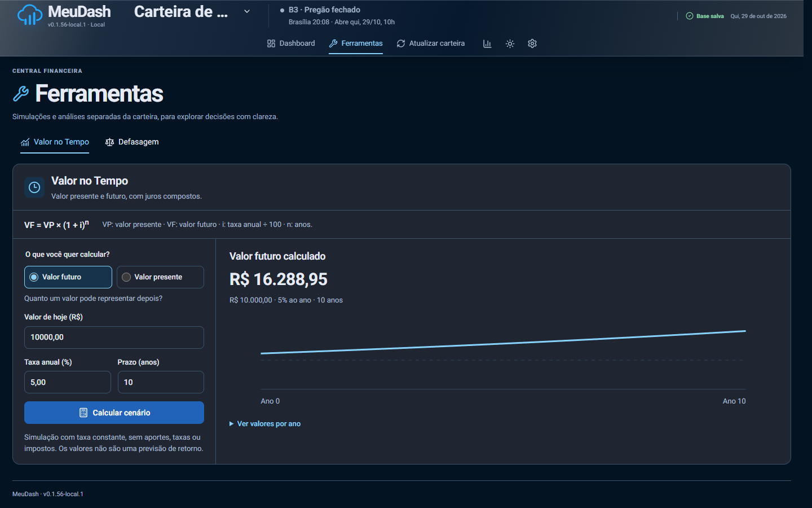Click the VF = VP × (1 + i)ⁿ formula
This screenshot has width=812, height=508.
[56, 225]
